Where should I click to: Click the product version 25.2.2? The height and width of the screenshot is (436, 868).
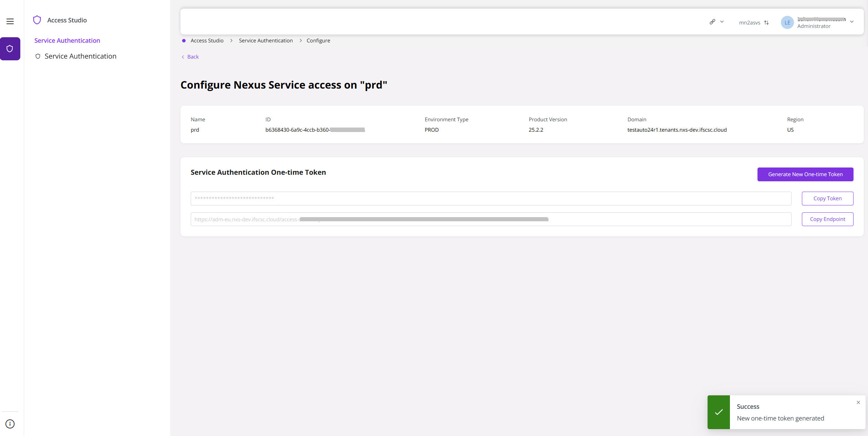pyautogui.click(x=536, y=130)
